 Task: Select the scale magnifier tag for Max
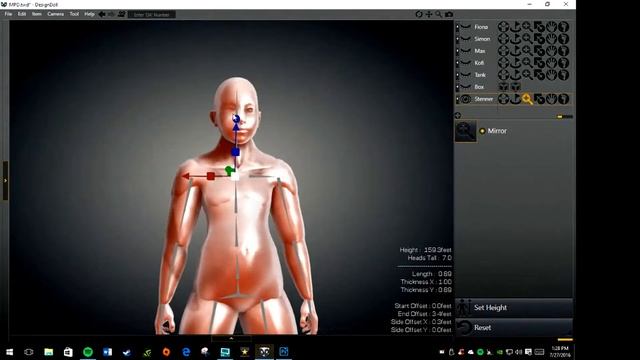(x=527, y=51)
